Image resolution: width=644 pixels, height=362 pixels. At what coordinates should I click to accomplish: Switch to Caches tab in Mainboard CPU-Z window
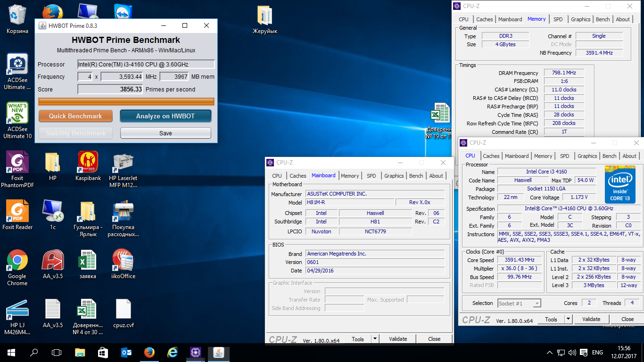tap(297, 176)
